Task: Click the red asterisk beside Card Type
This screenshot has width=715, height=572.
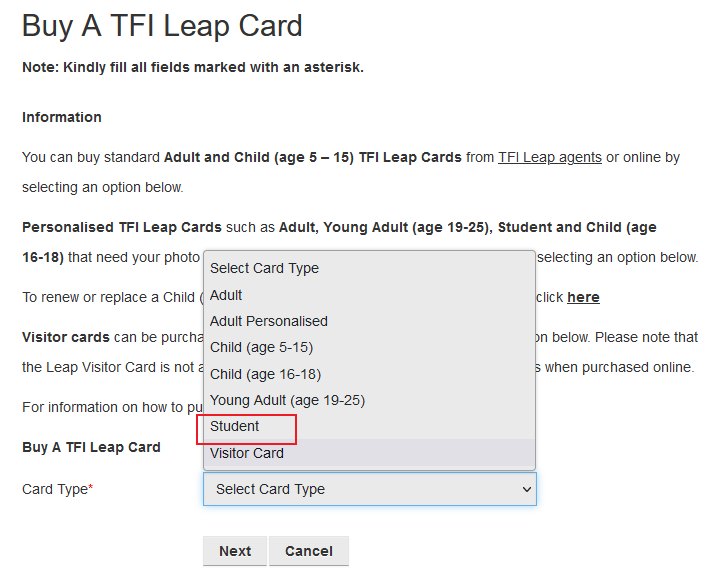Action: [x=90, y=488]
